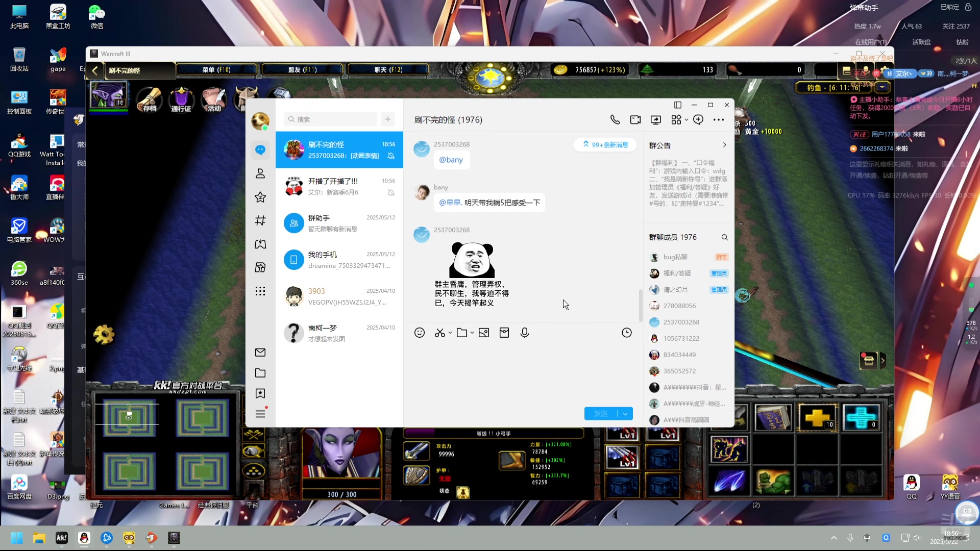Jump to 99+ new messages
Viewport: 980px width, 551px height.
click(x=605, y=145)
